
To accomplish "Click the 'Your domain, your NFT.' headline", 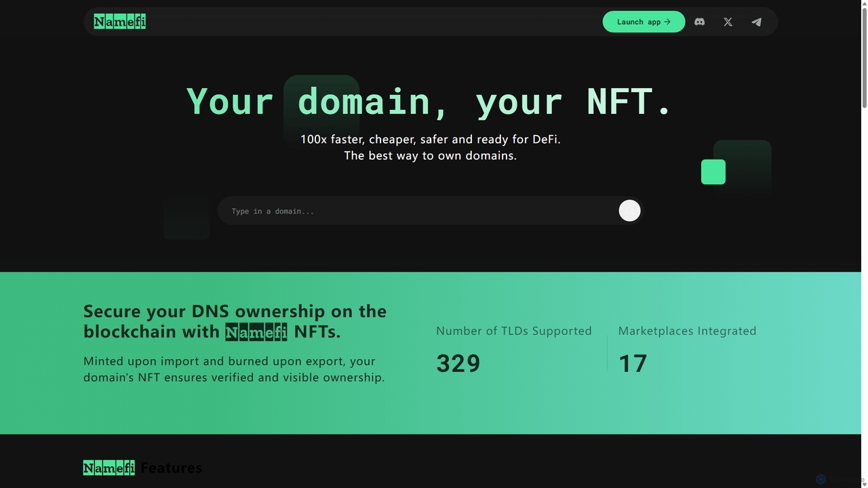I will [429, 102].
